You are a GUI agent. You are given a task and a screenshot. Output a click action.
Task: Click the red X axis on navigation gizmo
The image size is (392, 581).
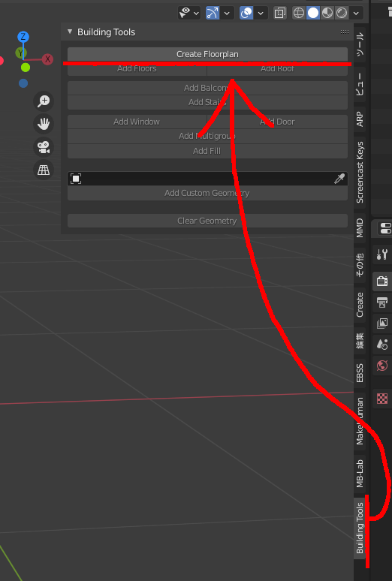tap(47, 59)
